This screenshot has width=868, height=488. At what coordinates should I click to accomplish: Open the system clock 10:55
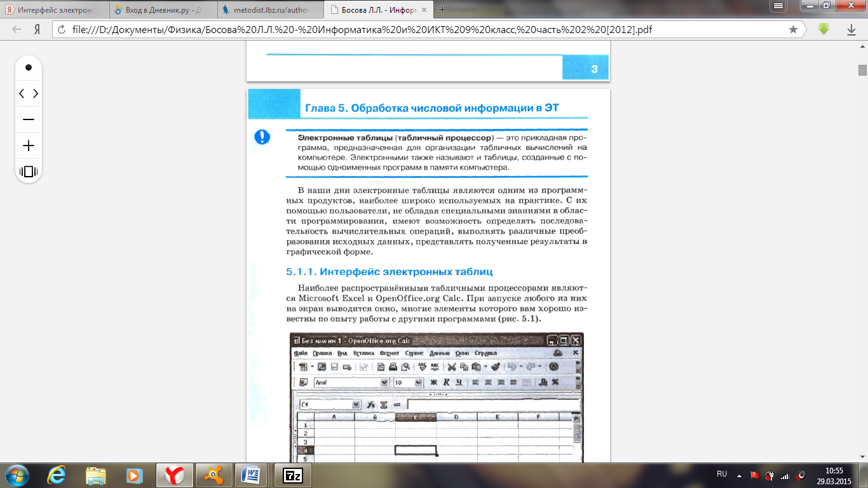[x=834, y=475]
